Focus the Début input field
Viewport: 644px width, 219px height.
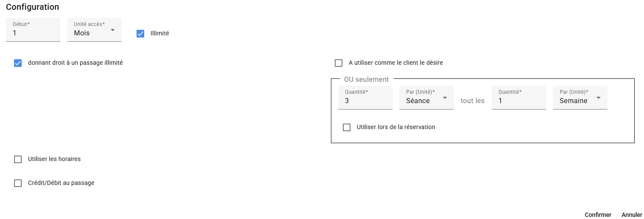click(x=33, y=32)
